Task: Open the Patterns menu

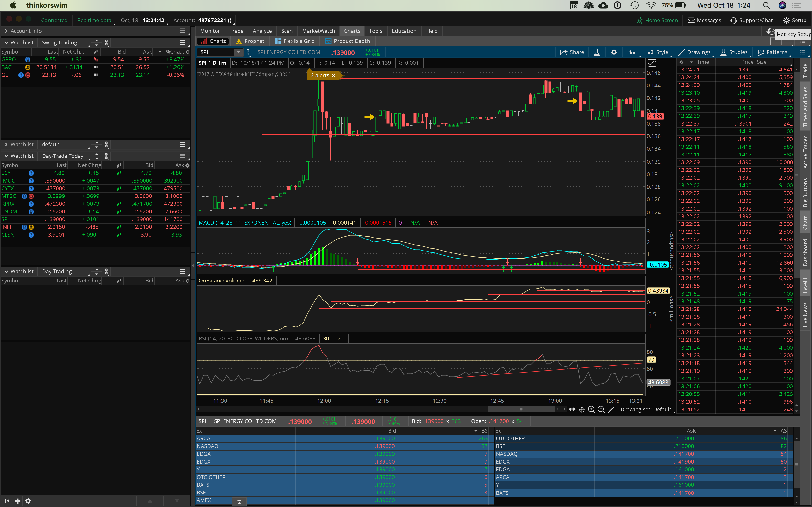Action: [772, 52]
